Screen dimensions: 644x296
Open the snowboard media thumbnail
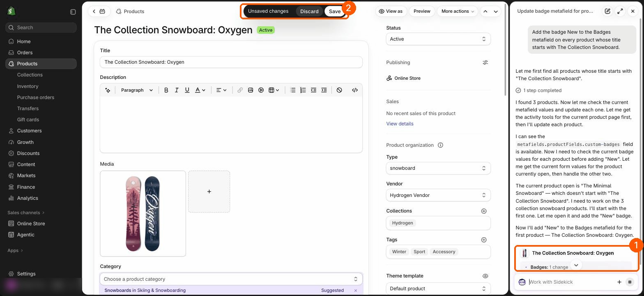143,213
